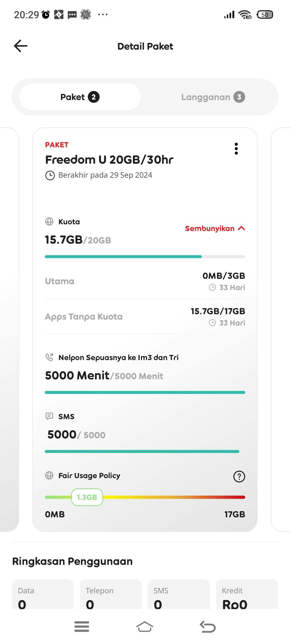Open the Data usage summary card
Viewport: 290px width, 644px height.
[43, 594]
